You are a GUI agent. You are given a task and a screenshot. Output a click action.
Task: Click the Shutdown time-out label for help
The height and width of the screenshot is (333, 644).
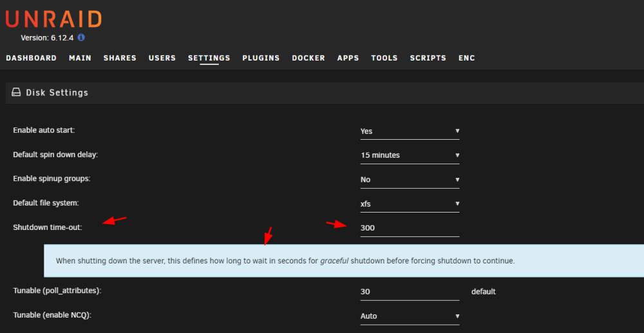pos(48,227)
